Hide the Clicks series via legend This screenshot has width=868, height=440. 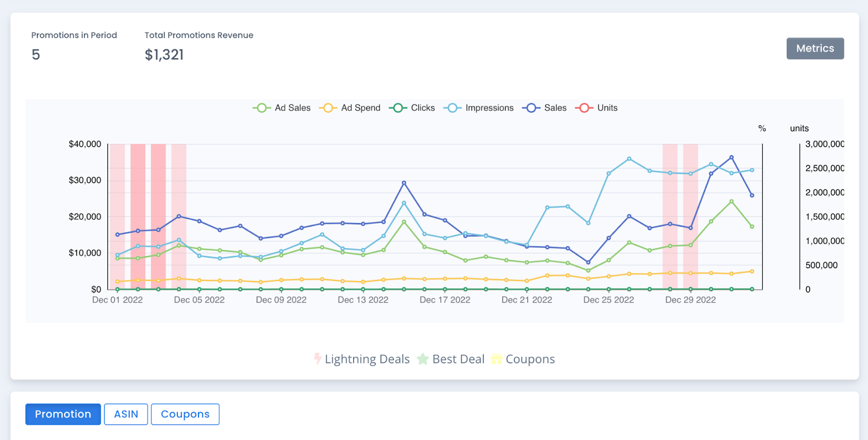(x=398, y=108)
